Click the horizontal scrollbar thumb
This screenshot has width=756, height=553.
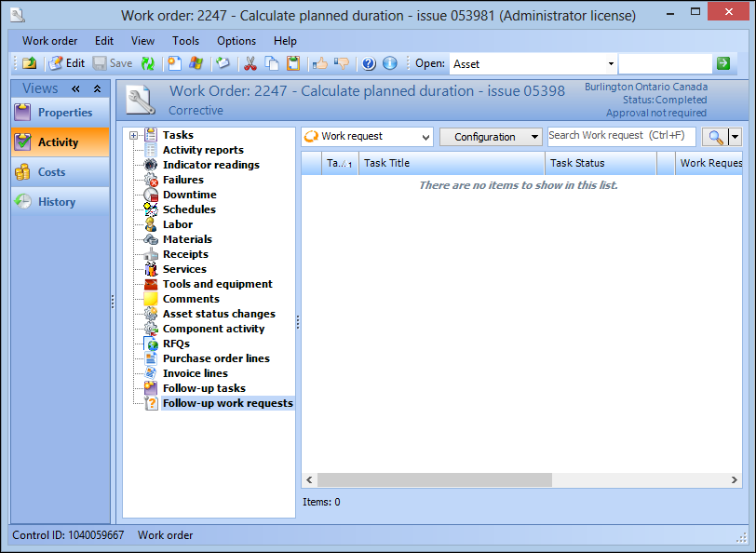coord(435,480)
